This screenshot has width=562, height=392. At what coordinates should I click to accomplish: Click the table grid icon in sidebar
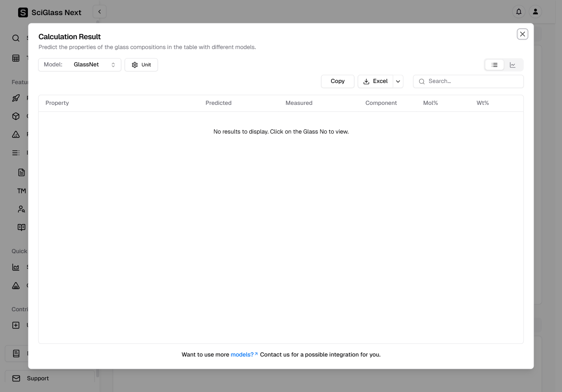(x=16, y=58)
